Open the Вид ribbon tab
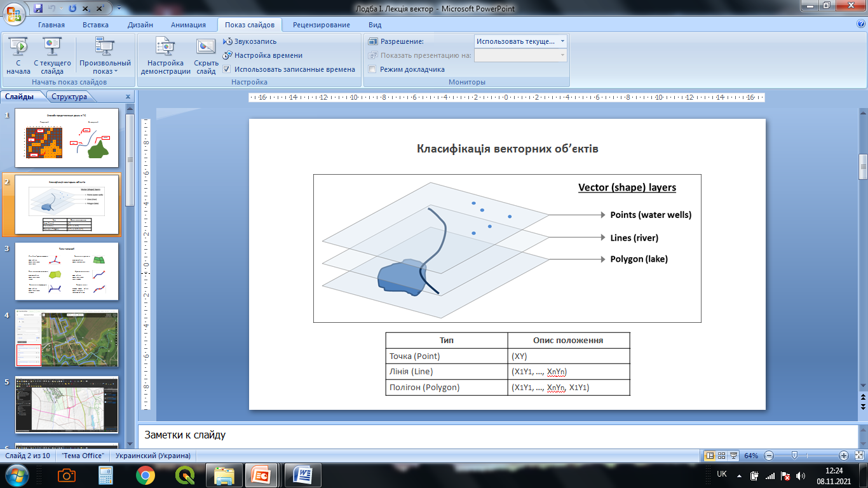 [x=375, y=25]
